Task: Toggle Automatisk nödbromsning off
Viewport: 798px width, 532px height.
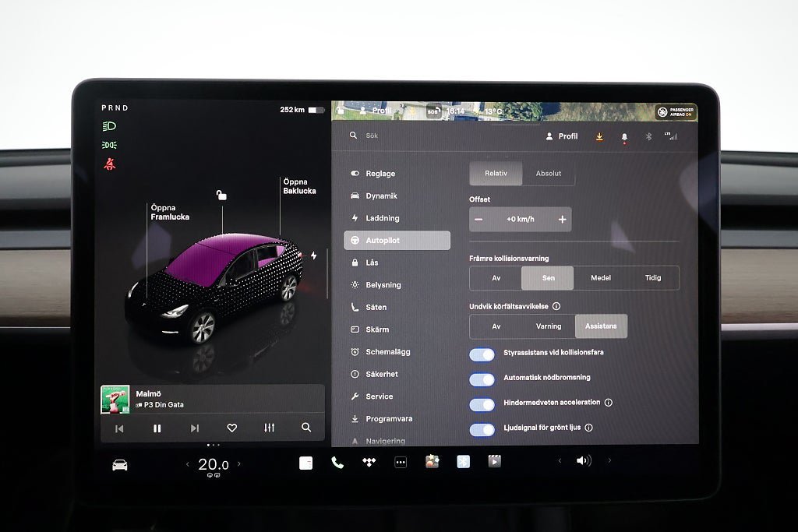Action: [x=482, y=379]
